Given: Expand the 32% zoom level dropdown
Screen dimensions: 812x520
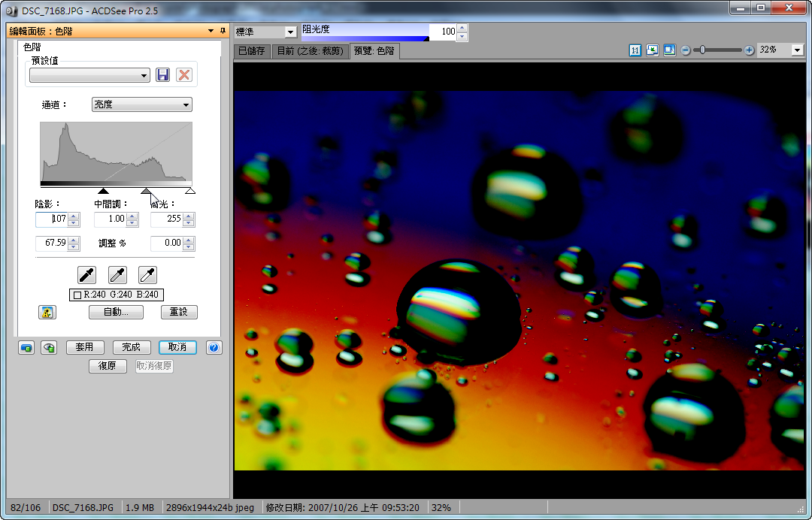Looking at the screenshot, I should click(797, 50).
